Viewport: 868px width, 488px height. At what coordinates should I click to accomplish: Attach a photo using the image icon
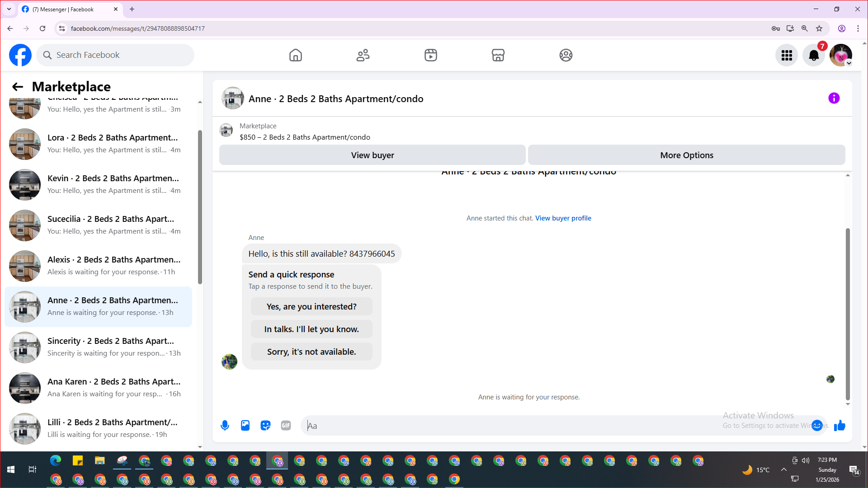coord(245,426)
